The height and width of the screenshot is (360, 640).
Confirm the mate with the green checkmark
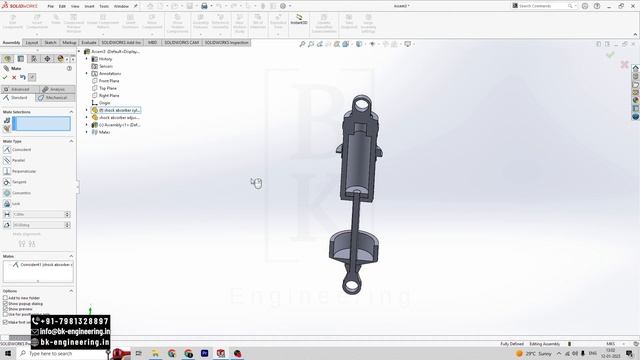[5, 78]
